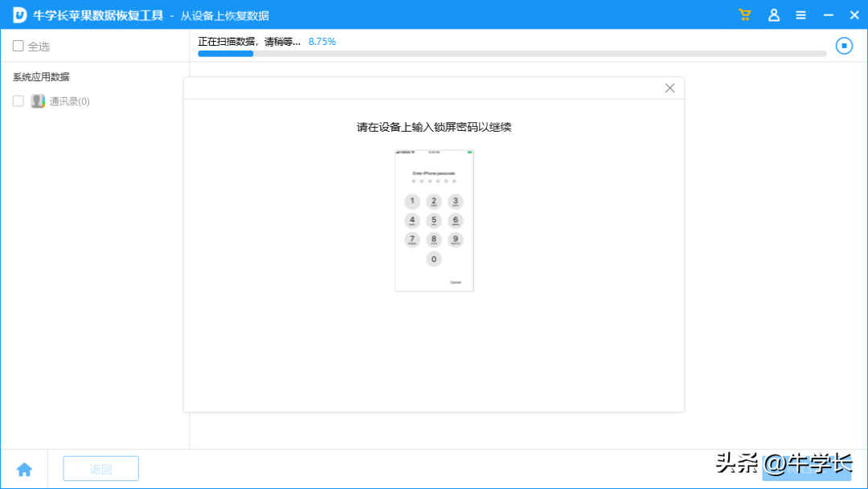868x489 pixels.
Task: Click the 通讯录 contacts icon
Action: click(38, 101)
